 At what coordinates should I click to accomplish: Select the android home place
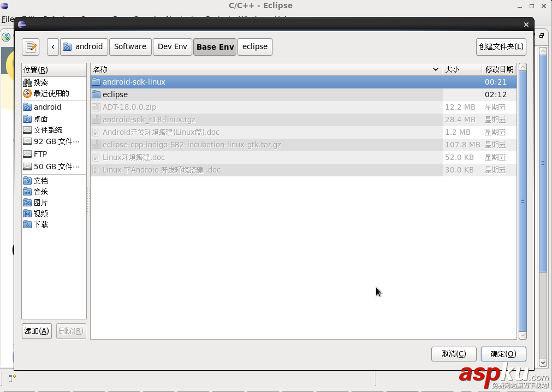click(54, 107)
